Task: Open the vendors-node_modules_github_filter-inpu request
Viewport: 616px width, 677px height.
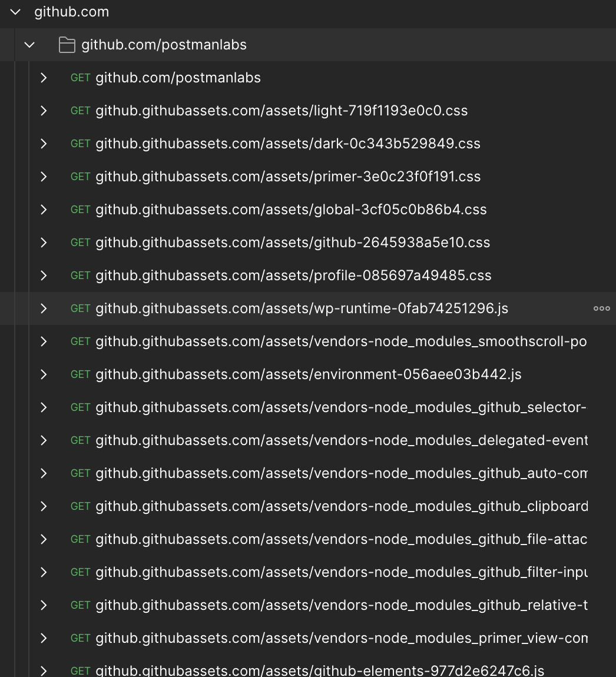Action: pos(341,572)
